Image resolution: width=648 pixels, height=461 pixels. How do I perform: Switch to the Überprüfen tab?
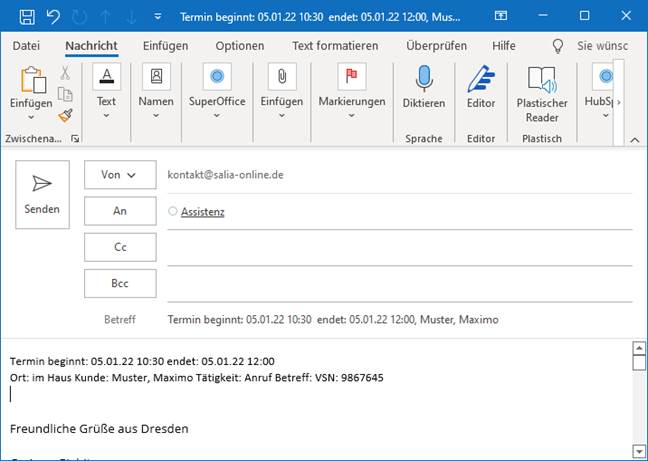(x=436, y=45)
